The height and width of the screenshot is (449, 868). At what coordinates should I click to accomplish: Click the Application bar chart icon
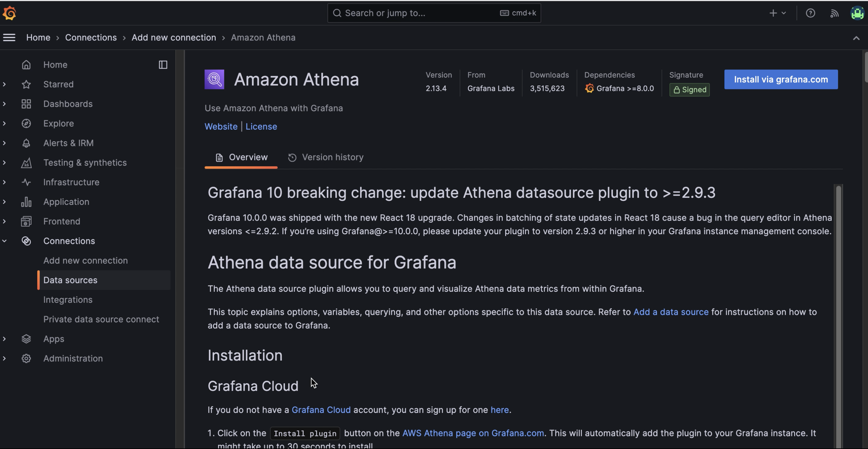(x=26, y=201)
